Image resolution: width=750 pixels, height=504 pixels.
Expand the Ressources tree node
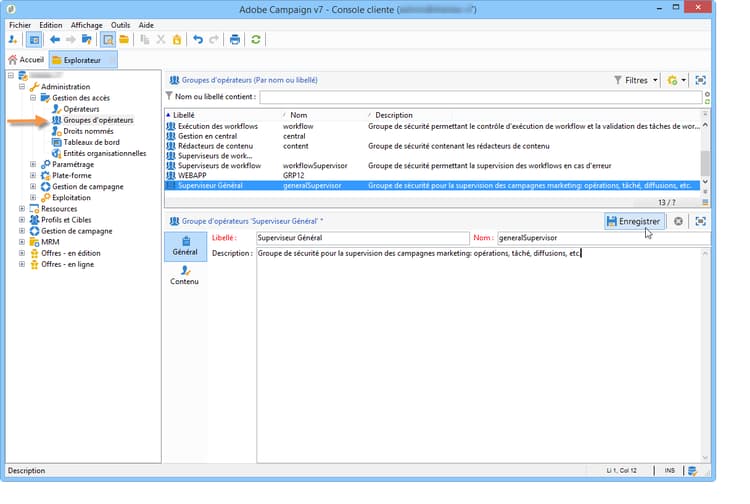(x=22, y=208)
